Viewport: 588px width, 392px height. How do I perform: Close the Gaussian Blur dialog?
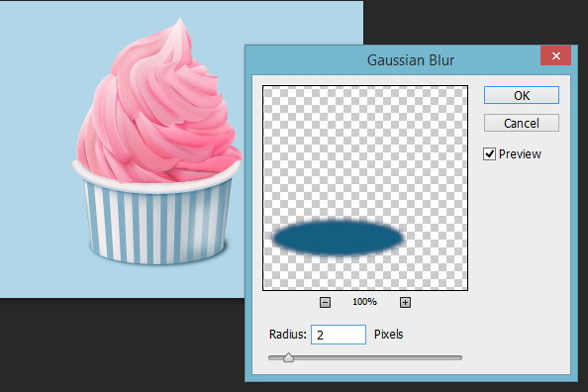click(x=555, y=55)
